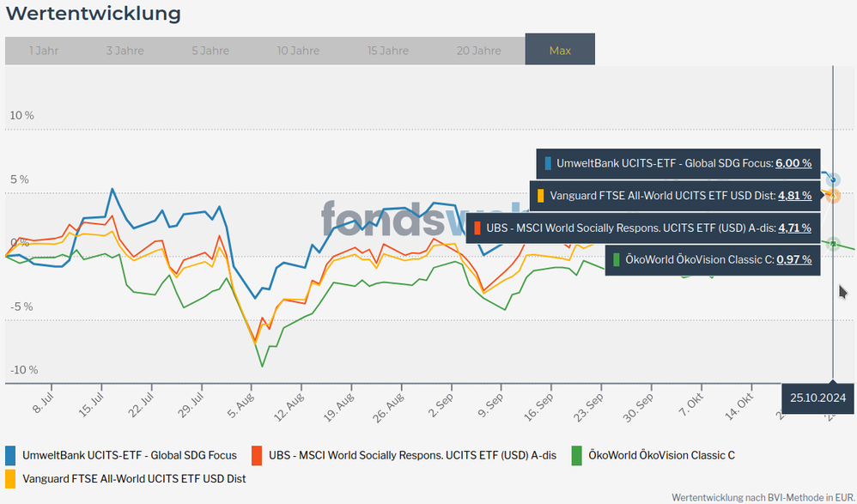Toggle UmweltBank UCITS-ETF series via legend label
The height and width of the screenshot is (504, 857).
coord(130,455)
